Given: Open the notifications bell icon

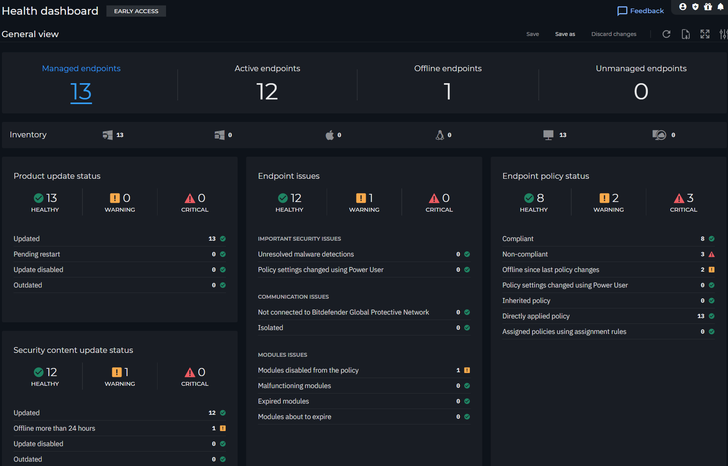Looking at the screenshot, I should pyautogui.click(x=721, y=6).
